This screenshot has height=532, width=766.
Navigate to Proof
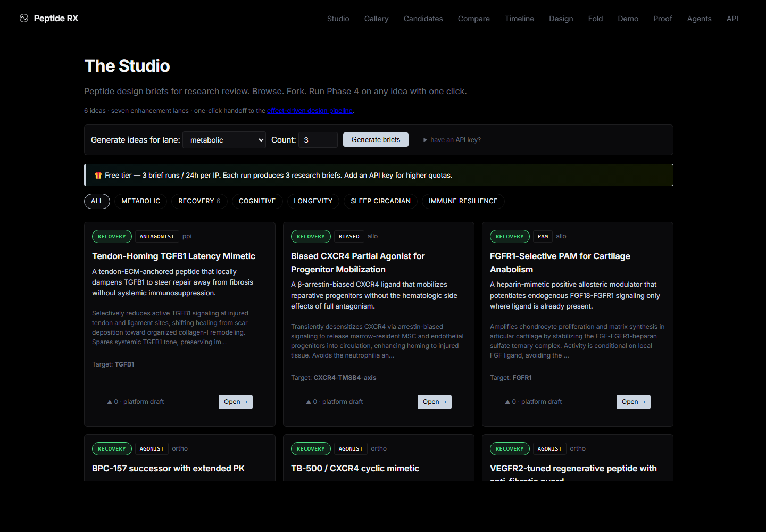coord(663,19)
